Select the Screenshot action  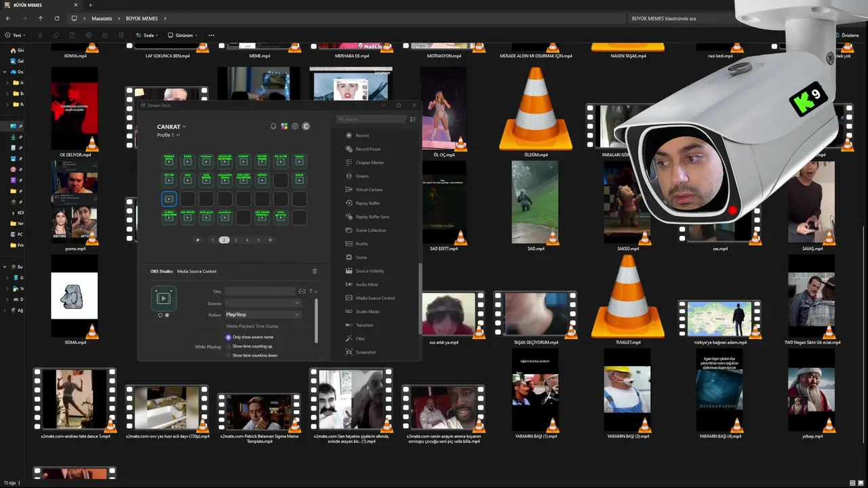coord(361,352)
